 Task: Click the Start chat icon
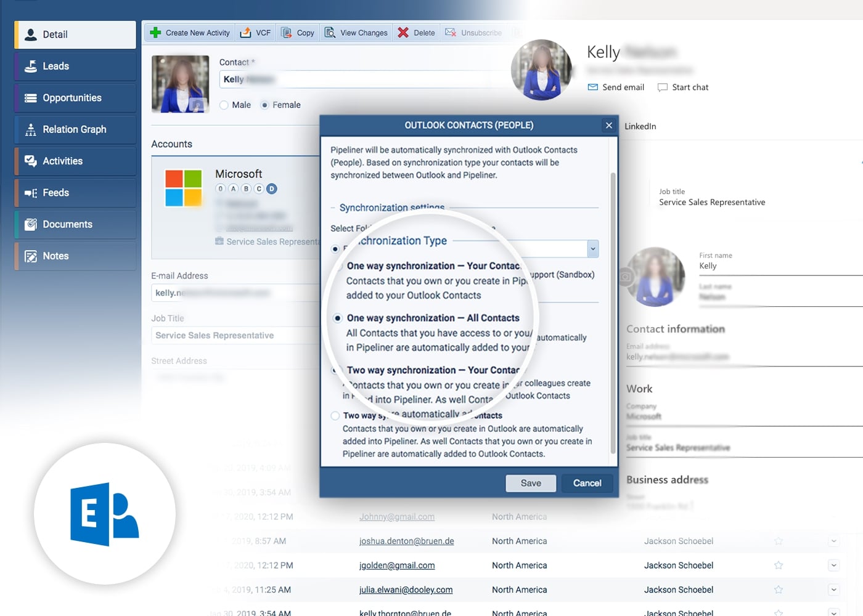(x=661, y=87)
